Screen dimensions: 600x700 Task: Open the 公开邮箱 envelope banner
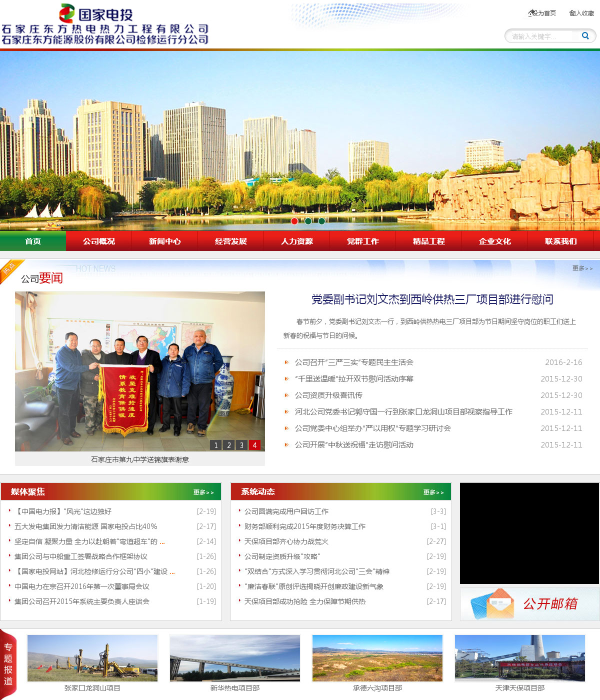click(x=529, y=604)
